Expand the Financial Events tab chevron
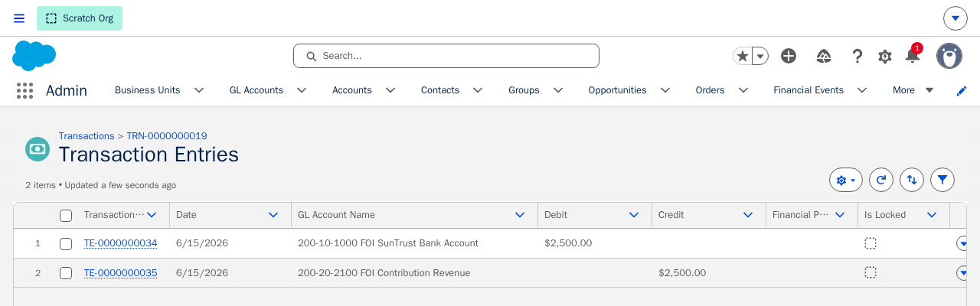This screenshot has width=980, height=306. tap(862, 90)
